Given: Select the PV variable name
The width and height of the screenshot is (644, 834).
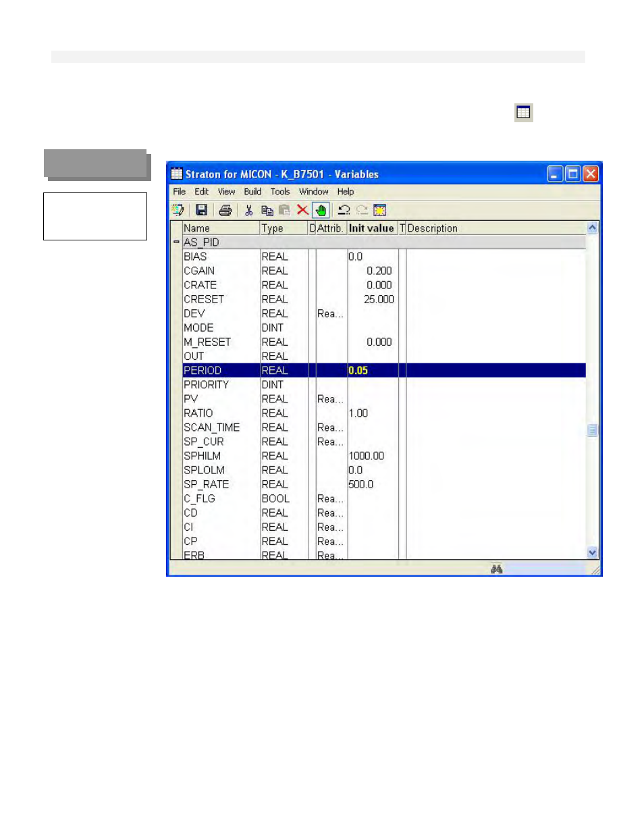Looking at the screenshot, I should [x=191, y=398].
